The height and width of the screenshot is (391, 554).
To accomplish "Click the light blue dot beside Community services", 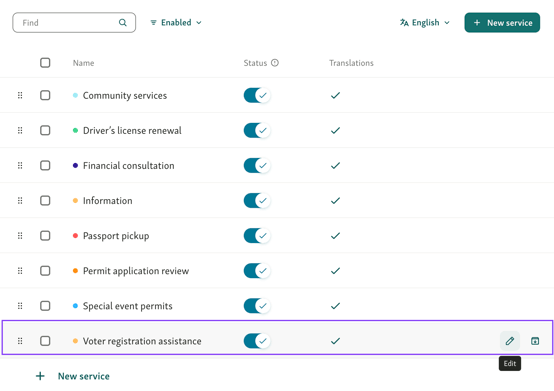I will pos(75,95).
